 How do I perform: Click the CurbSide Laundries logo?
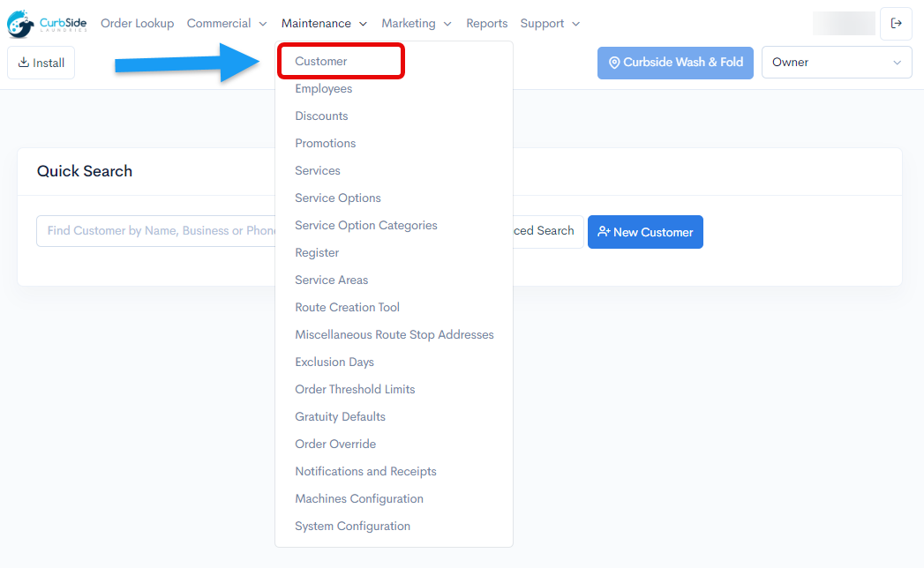click(47, 24)
